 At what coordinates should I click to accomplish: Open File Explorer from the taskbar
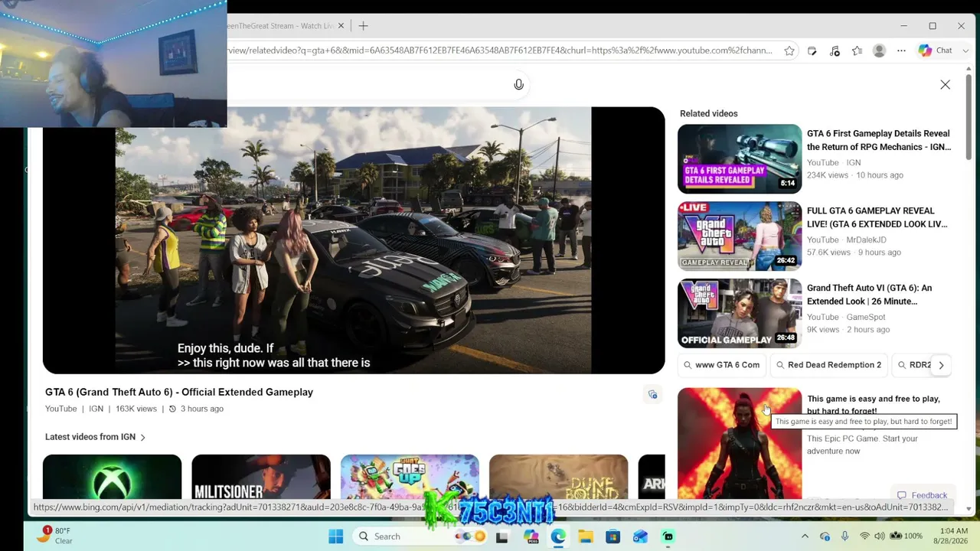pyautogui.click(x=586, y=536)
